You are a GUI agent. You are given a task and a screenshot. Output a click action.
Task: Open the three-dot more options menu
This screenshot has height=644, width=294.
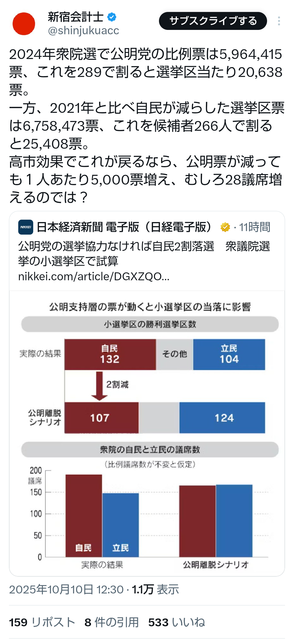point(279,21)
